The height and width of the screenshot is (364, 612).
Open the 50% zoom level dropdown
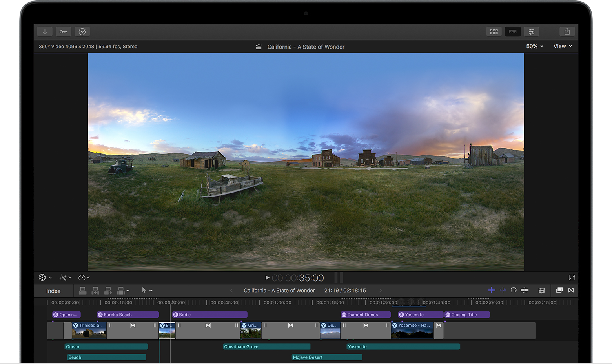535,46
